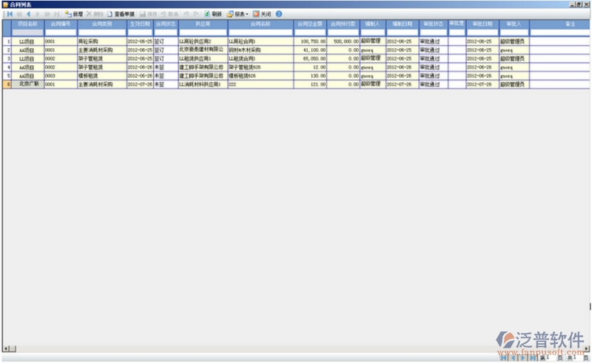The width and height of the screenshot is (592, 364).
Task: Click the 北京鼎鼎建材有限公司 supplier cell
Action: tap(202, 50)
